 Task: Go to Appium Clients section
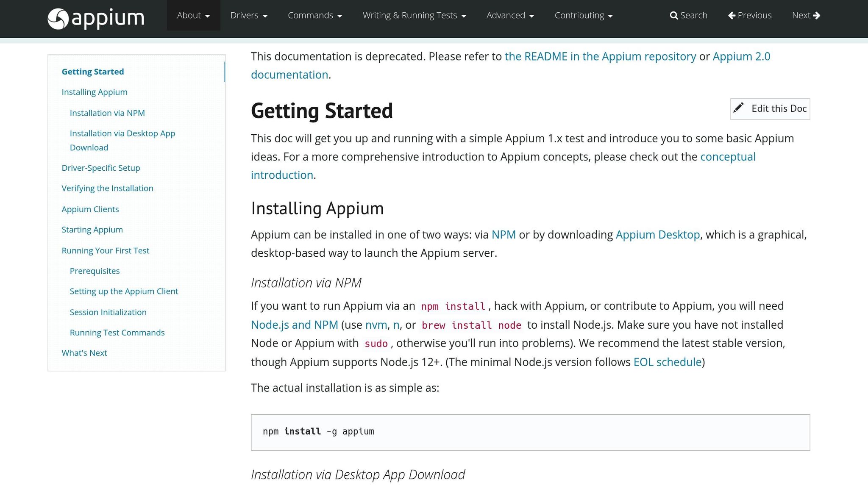tap(90, 209)
